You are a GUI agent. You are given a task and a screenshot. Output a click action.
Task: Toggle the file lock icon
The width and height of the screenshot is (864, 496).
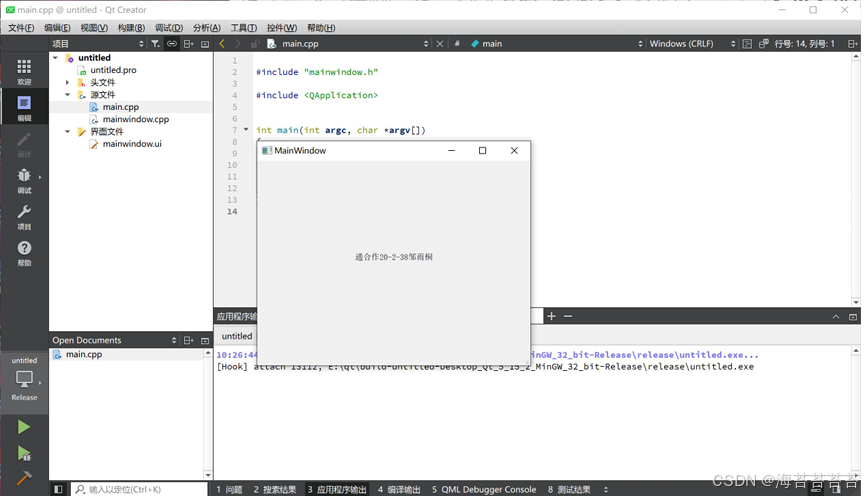pyautogui.click(x=254, y=44)
